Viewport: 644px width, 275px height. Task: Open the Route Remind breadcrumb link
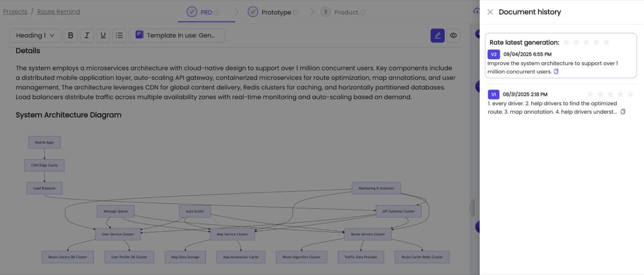point(58,11)
